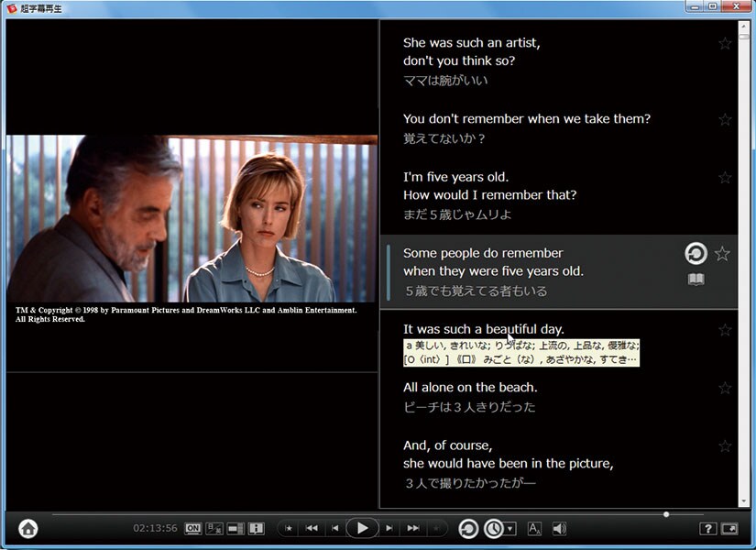This screenshot has height=550, width=756.
Task: Open the title information icon
Action: [x=256, y=529]
